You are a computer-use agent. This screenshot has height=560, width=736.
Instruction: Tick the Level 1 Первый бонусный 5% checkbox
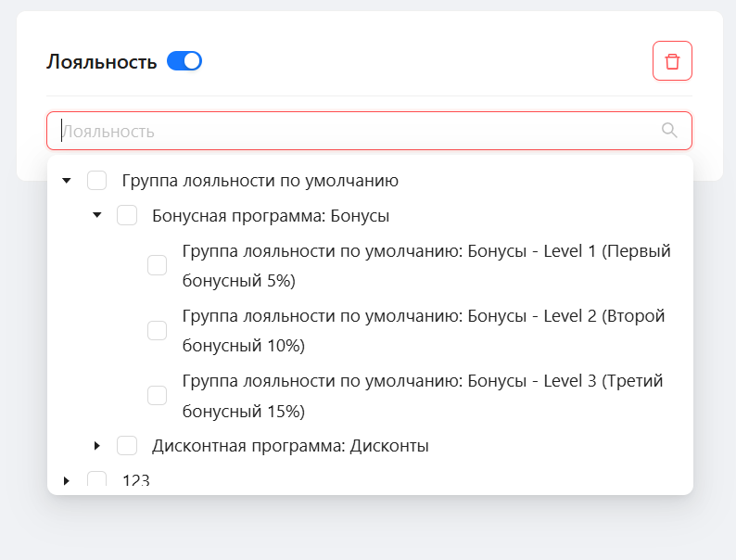coord(157,265)
